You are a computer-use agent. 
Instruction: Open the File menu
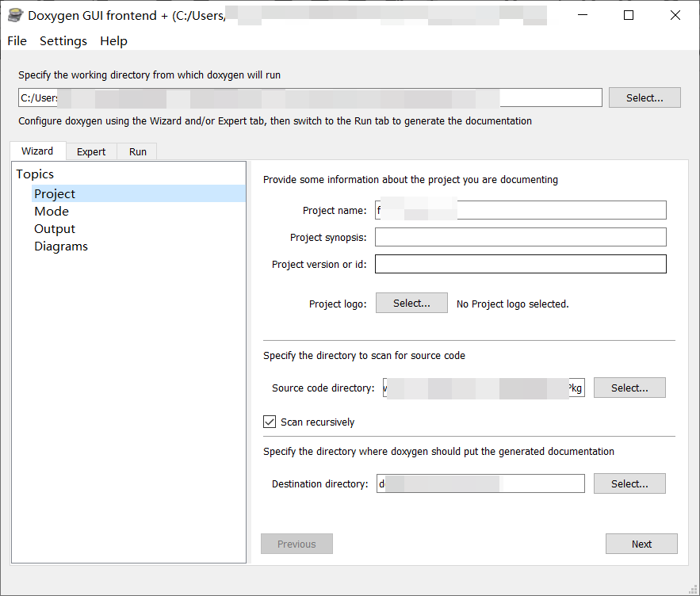pos(17,41)
